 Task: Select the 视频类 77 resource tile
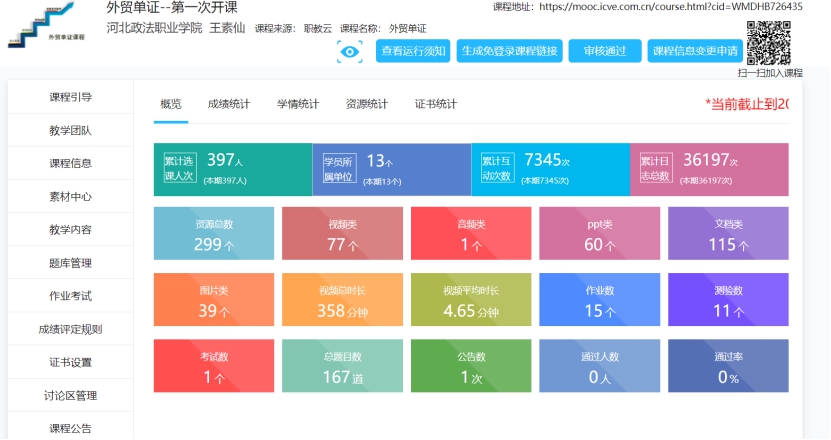click(342, 235)
